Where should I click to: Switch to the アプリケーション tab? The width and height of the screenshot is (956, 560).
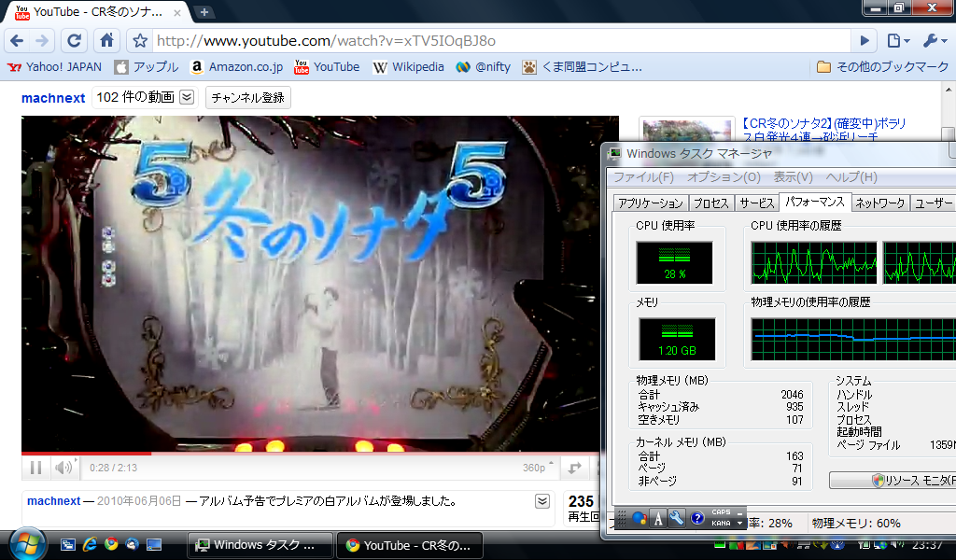click(x=651, y=203)
